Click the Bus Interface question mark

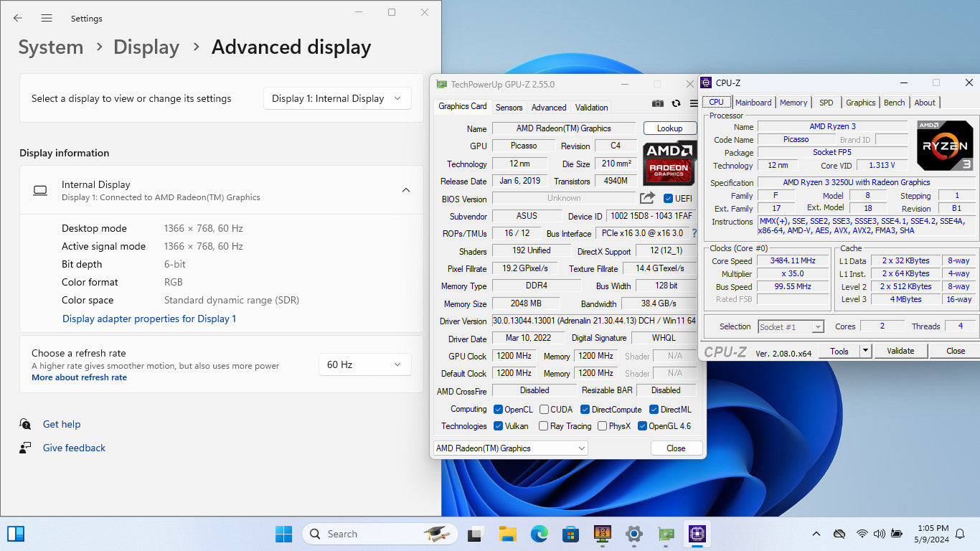(694, 233)
